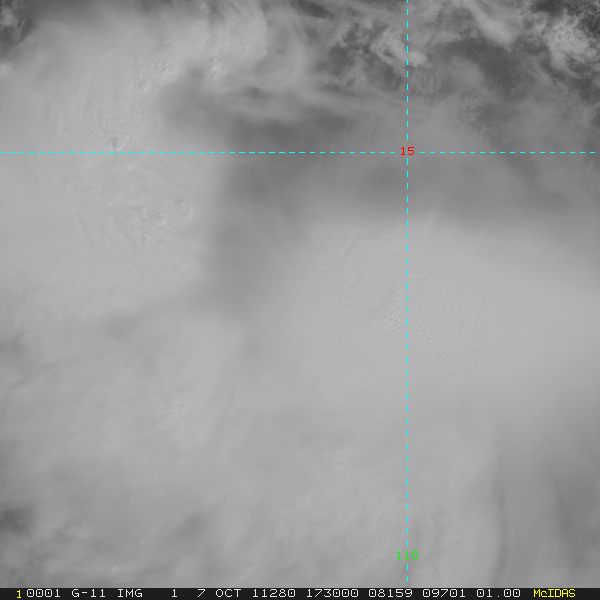600x600 pixels.
Task: Click the yellow McIDAS label
Action: coord(554,593)
